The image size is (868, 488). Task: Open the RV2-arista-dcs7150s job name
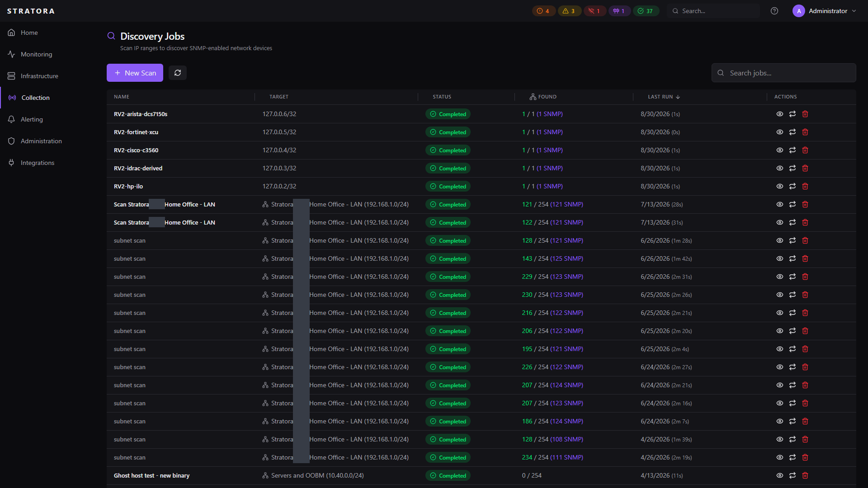point(141,114)
